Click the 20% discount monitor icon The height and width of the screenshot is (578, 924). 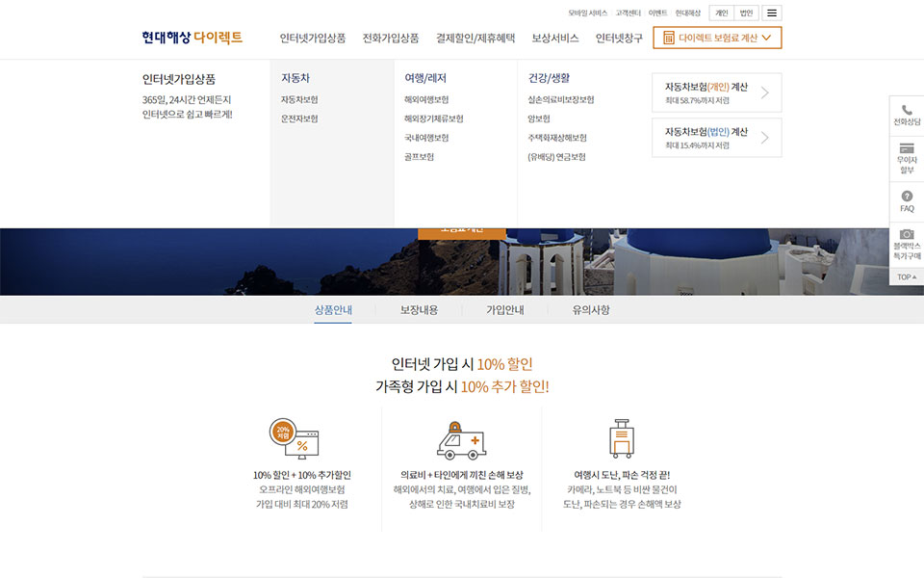(x=294, y=439)
